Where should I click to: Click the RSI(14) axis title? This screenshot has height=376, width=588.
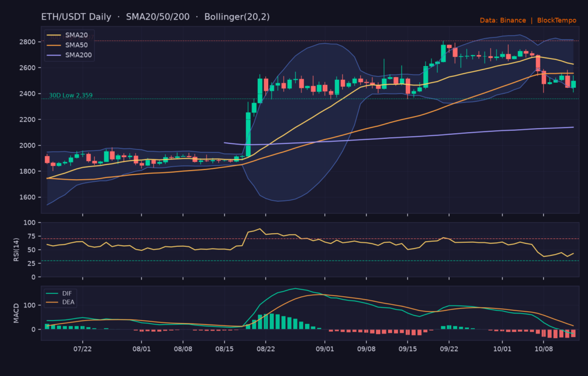pyautogui.click(x=16, y=250)
